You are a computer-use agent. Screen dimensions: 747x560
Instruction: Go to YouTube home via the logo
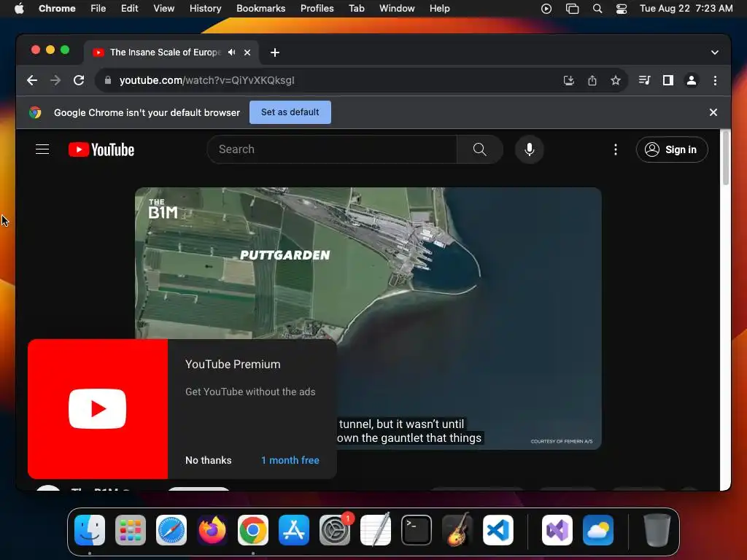(x=101, y=149)
